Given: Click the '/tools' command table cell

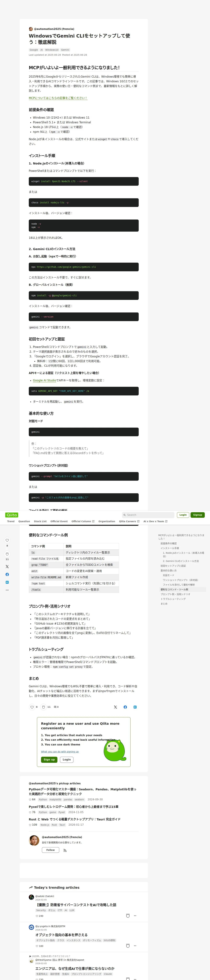Looking at the screenshot, I should 46,590.
